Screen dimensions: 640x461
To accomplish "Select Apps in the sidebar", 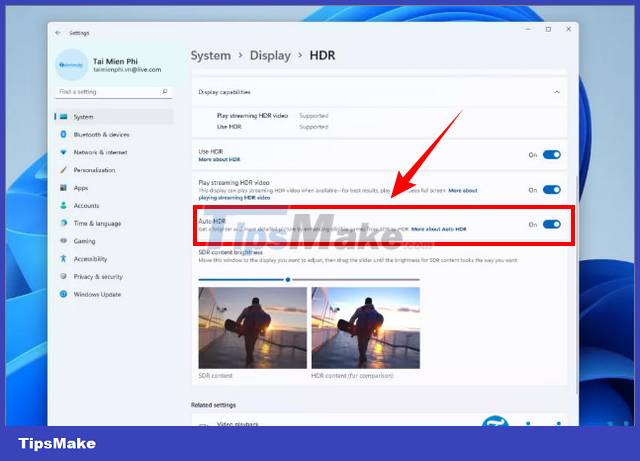I will coord(114,188).
